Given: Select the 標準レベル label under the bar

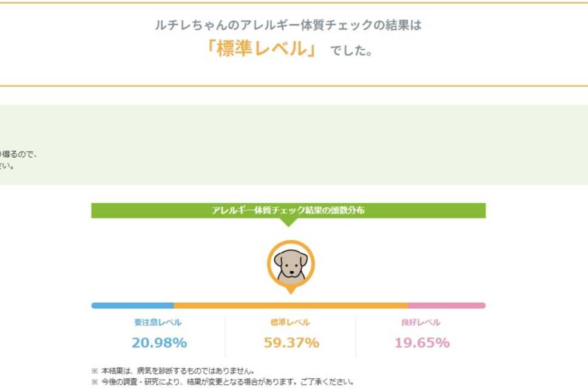Looking at the screenshot, I should click(290, 323).
